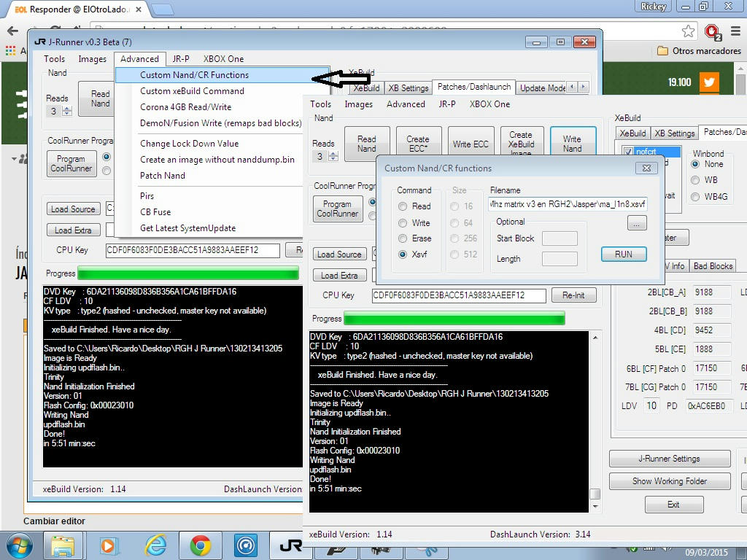Click the Cambiar editor link
747x560 pixels.
[54, 521]
